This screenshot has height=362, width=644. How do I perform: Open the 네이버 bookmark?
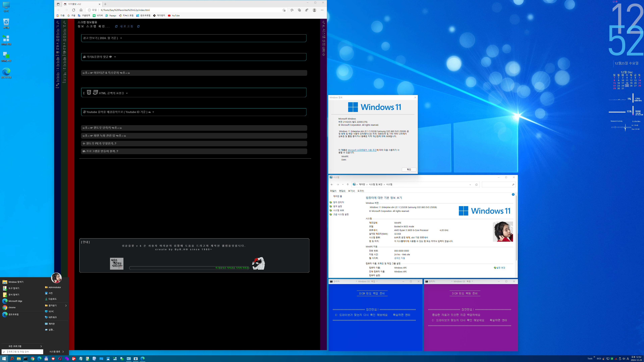pos(98,15)
